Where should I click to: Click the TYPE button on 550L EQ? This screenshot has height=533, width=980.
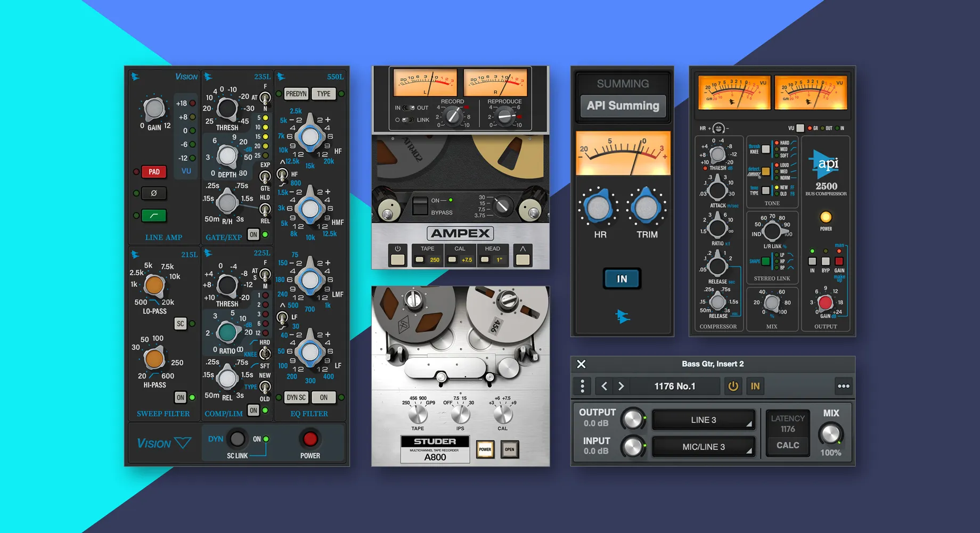click(x=324, y=94)
